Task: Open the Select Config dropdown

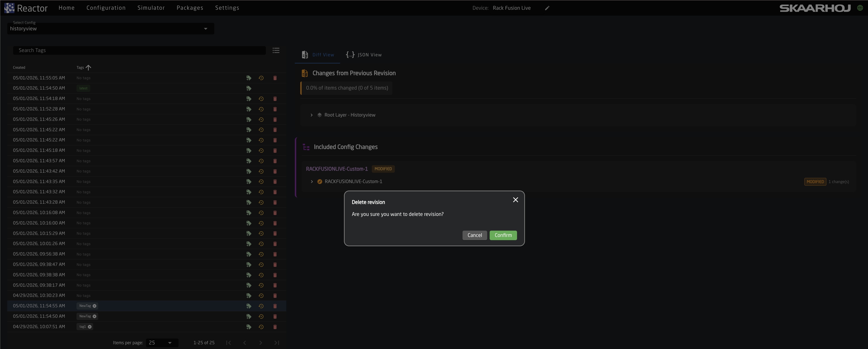Action: coord(110,29)
